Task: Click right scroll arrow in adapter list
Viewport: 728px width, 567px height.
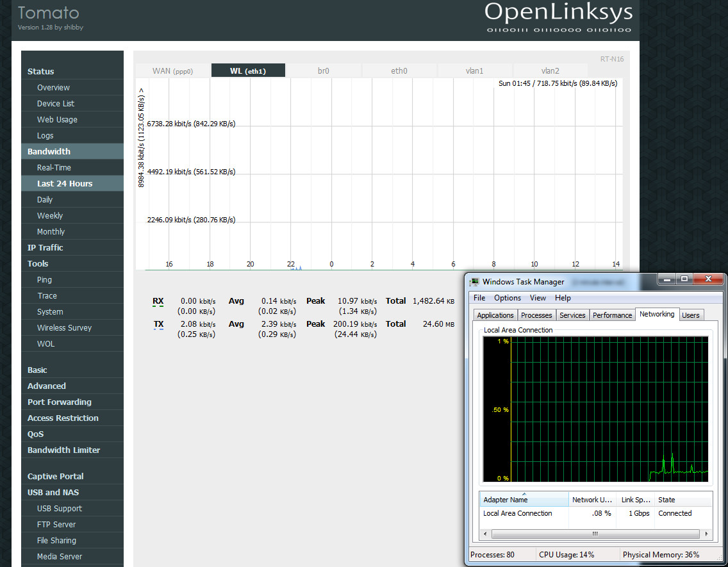Action: coord(707,534)
